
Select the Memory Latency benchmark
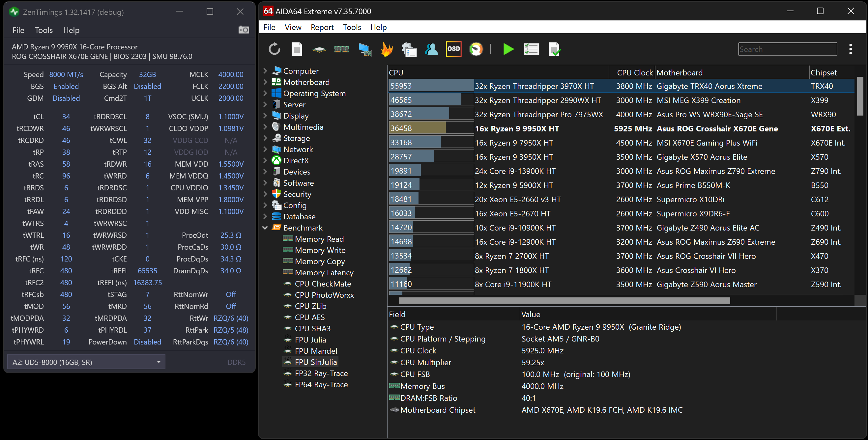(324, 273)
